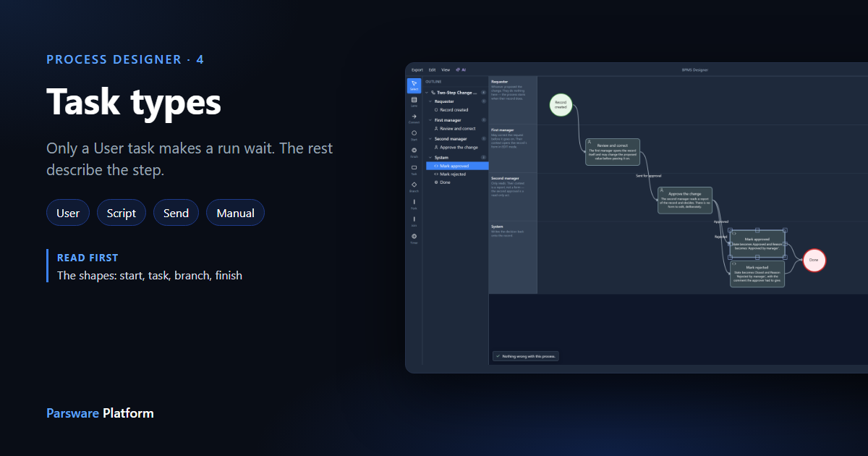Viewport: 868px width, 456px height.
Task: Open the Edit menu
Action: pyautogui.click(x=432, y=69)
